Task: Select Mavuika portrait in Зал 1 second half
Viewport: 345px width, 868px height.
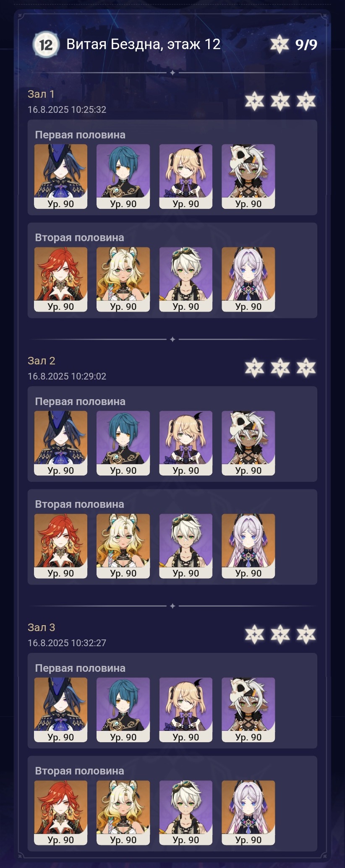Action: coord(61,279)
